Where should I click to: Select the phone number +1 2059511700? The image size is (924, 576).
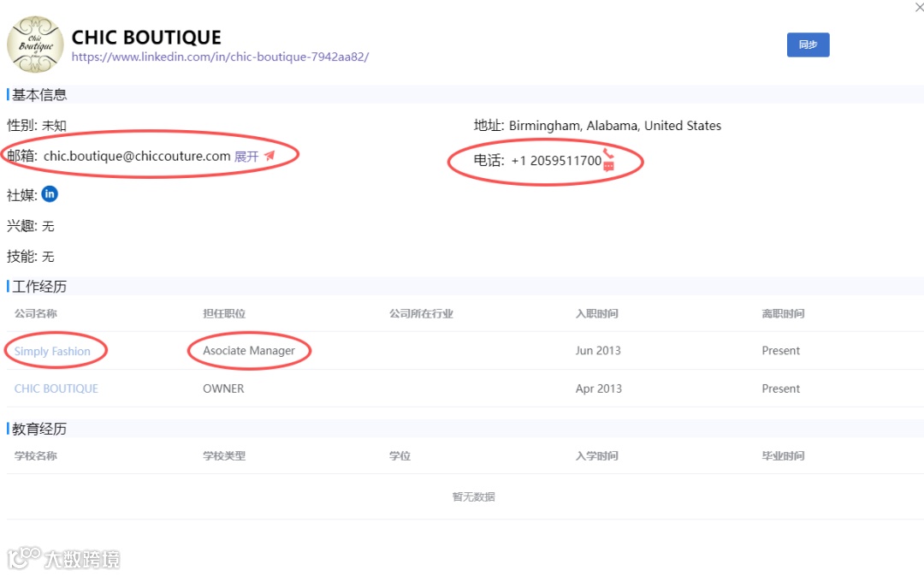[x=556, y=161]
